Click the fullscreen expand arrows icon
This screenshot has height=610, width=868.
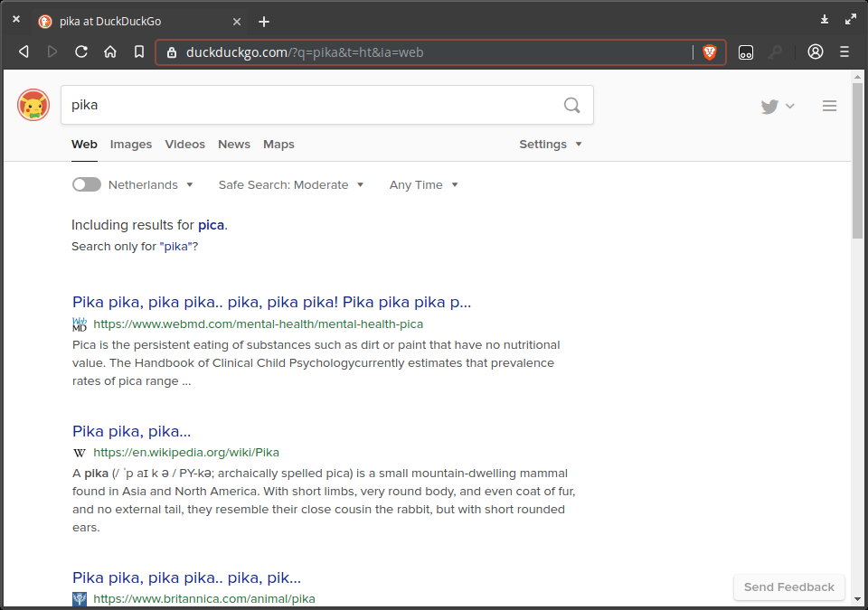click(851, 19)
